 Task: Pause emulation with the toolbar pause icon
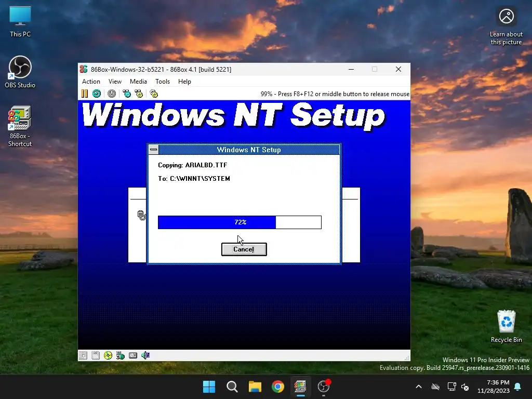[x=85, y=94]
